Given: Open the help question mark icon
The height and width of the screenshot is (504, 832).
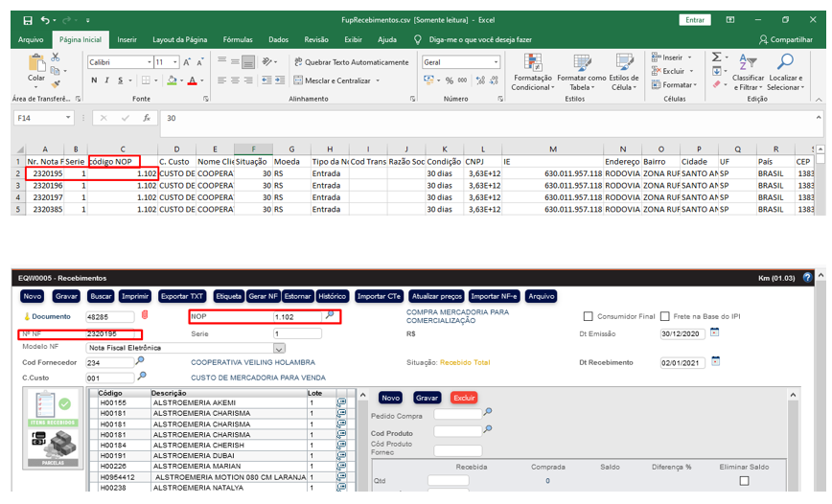Looking at the screenshot, I should [x=807, y=277].
